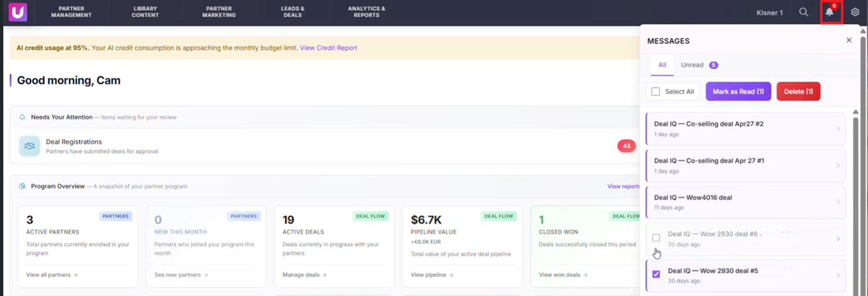The image size is (868, 296).
Task: Switch to the Unread messages tab
Action: 699,65
